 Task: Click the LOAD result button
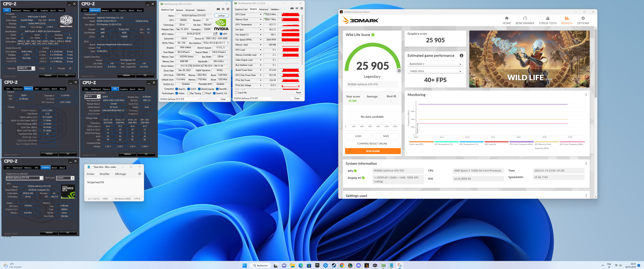(358, 136)
